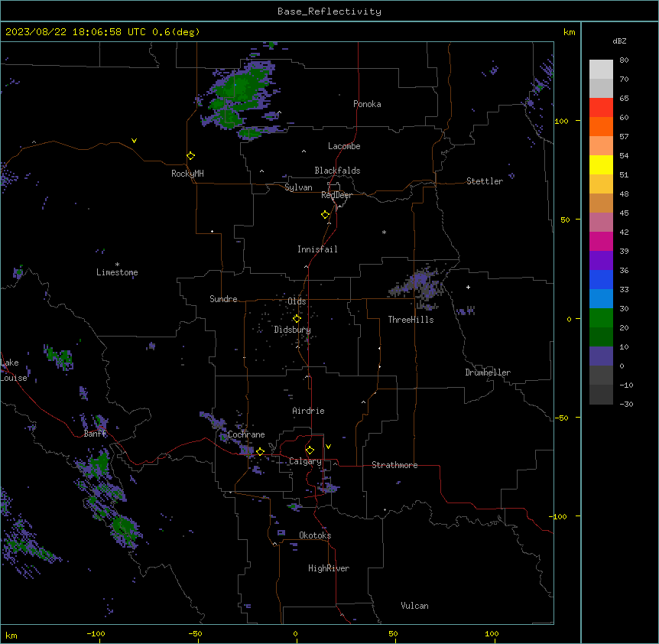Click the Innisfail city label
The height and width of the screenshot is (644, 659).
pyautogui.click(x=317, y=249)
